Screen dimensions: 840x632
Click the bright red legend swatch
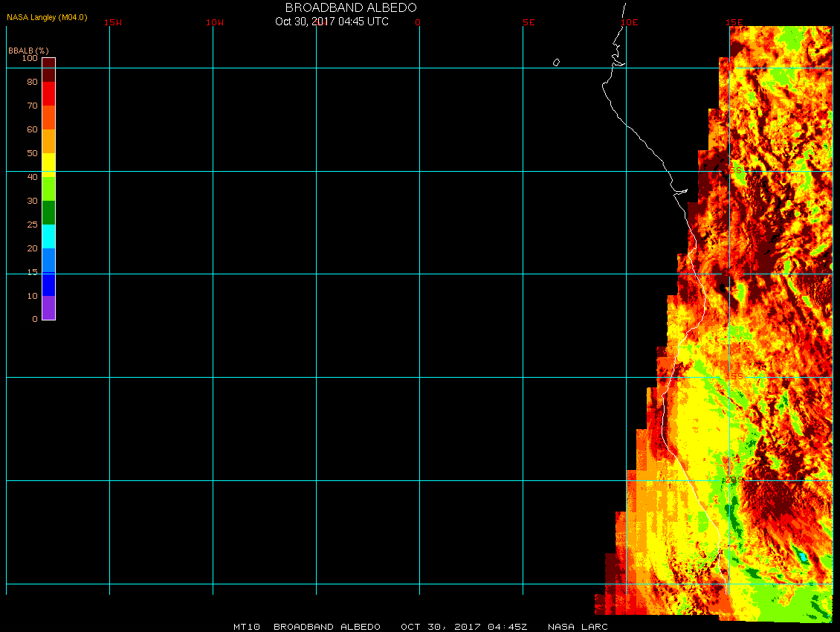pos(48,94)
